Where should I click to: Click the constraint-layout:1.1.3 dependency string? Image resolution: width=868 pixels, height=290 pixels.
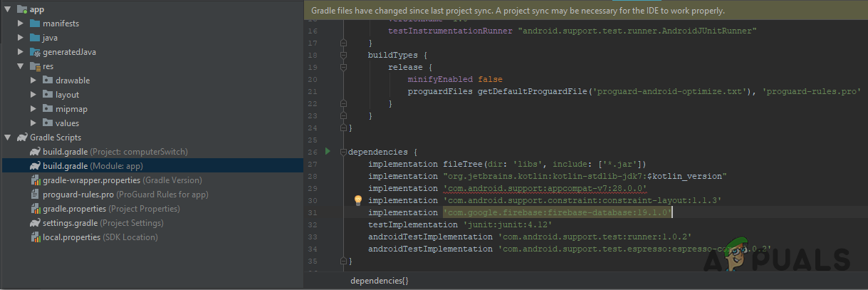(582, 200)
